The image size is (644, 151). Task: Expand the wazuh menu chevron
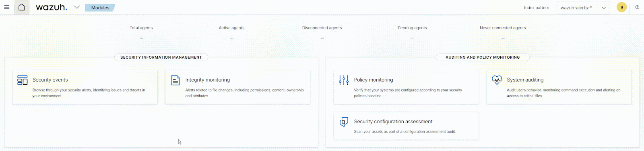click(x=77, y=7)
